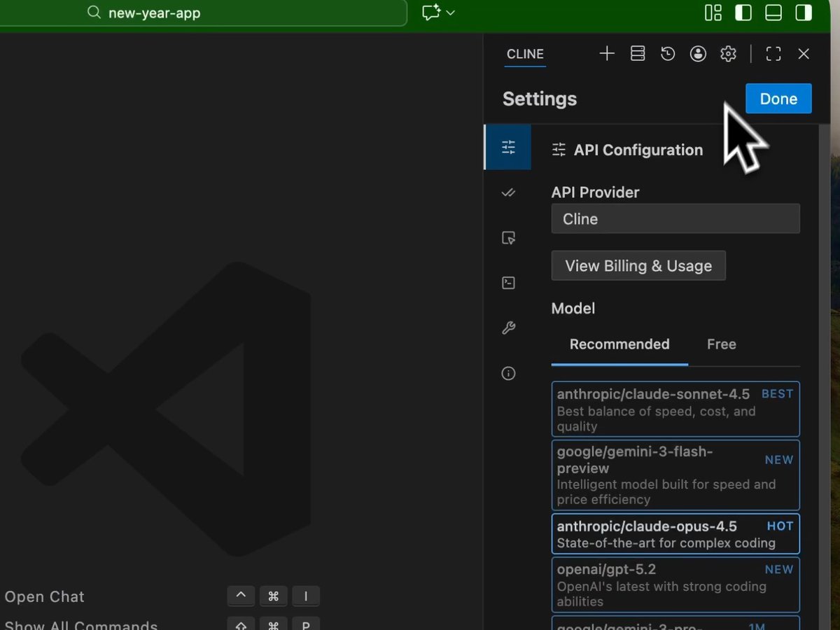Click the Copilot chat icon in title bar
The height and width of the screenshot is (630, 840).
430,13
